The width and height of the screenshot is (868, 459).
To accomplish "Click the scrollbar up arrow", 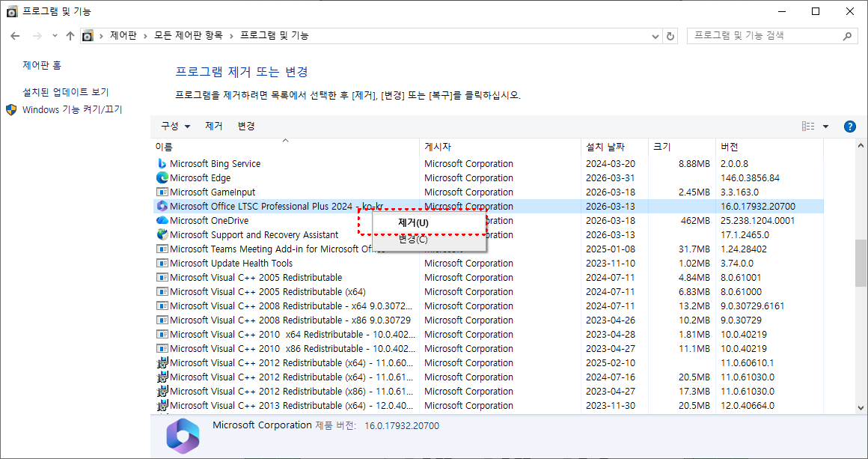I will click(x=861, y=146).
